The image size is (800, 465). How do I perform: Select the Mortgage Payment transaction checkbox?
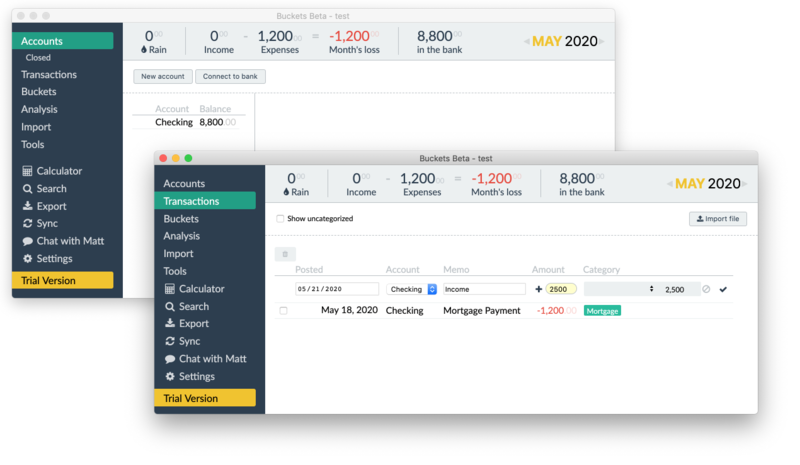click(x=284, y=311)
